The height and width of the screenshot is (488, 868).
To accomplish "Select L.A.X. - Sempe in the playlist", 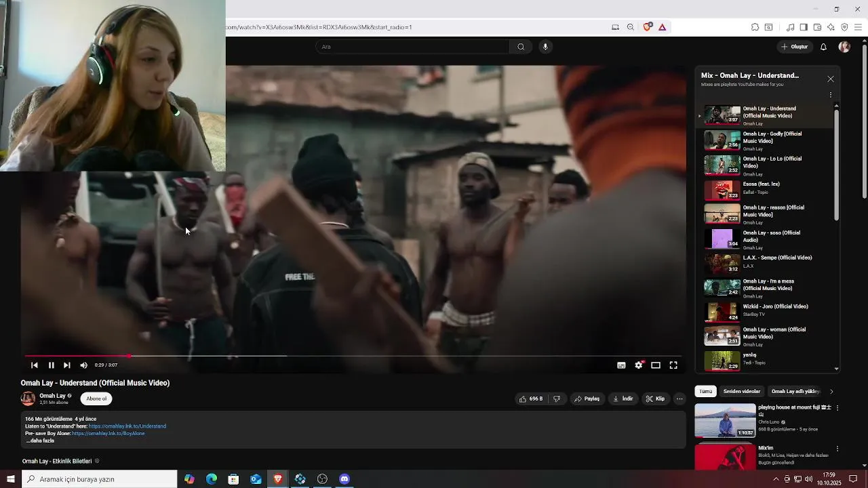I will tap(766, 264).
